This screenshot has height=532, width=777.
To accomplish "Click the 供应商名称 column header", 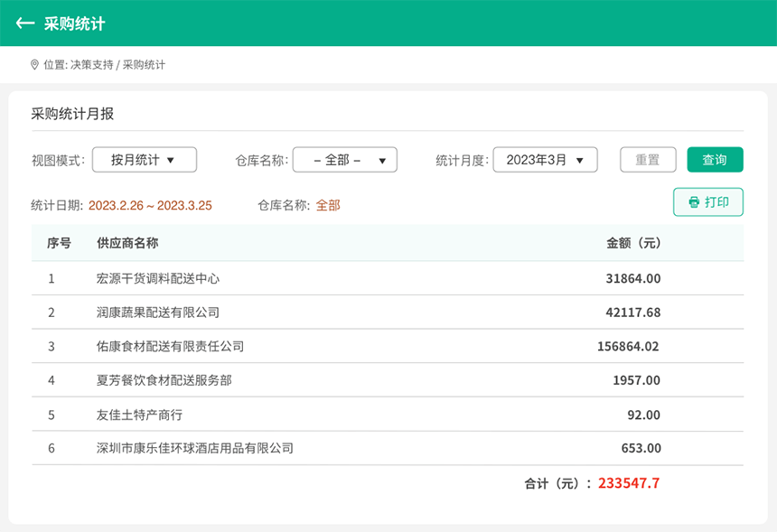I will coord(127,243).
